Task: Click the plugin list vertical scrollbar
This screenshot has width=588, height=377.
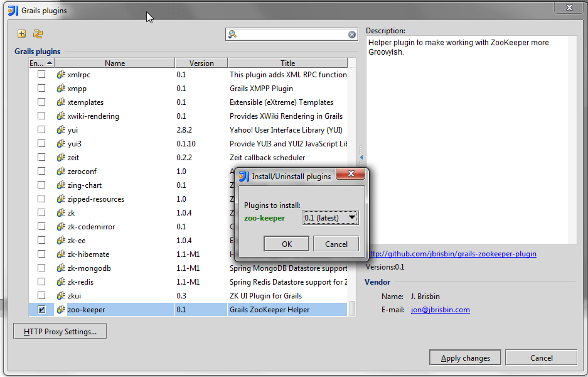Action: click(x=352, y=188)
